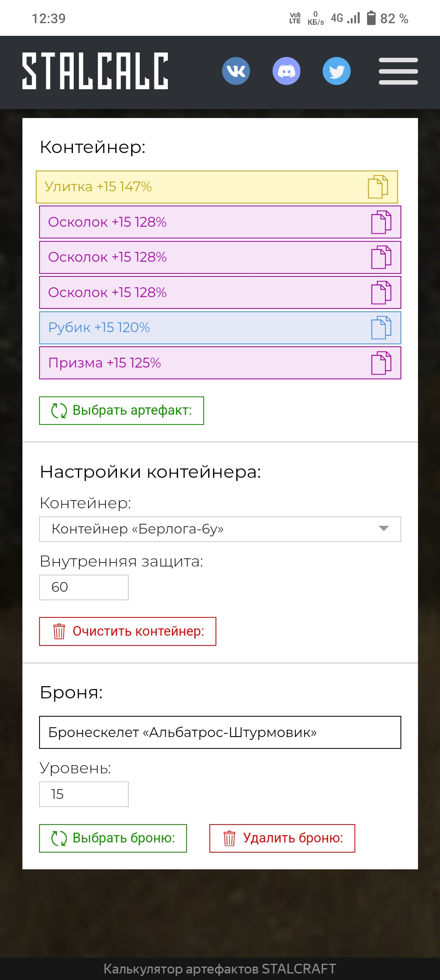Copy the third Осколок +15 128% artifact
This screenshot has height=980, width=440.
coord(381,293)
